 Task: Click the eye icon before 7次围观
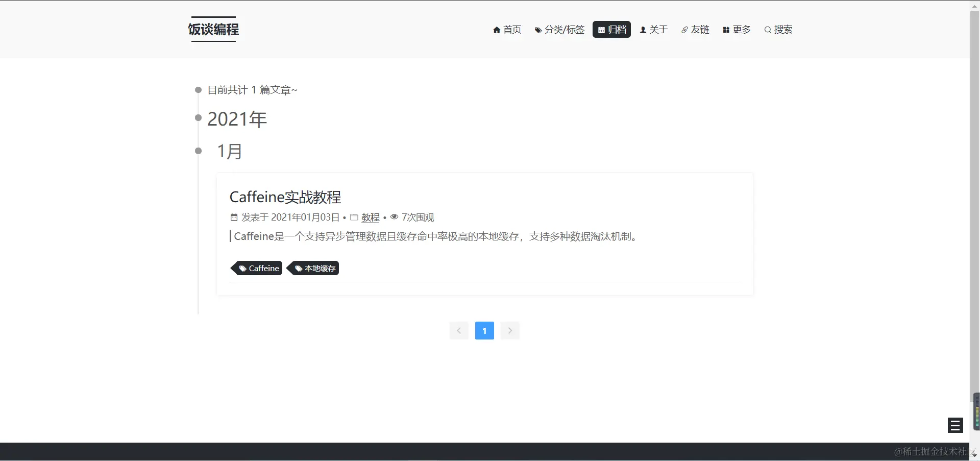pos(394,217)
